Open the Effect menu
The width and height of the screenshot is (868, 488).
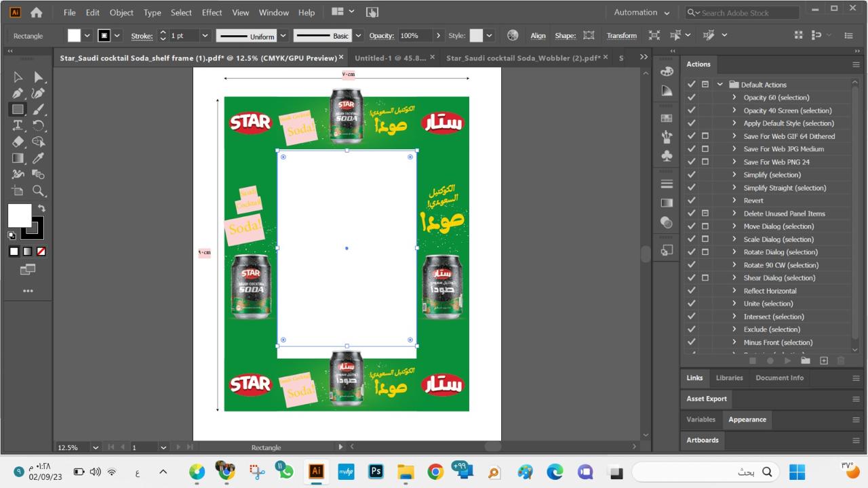point(212,12)
